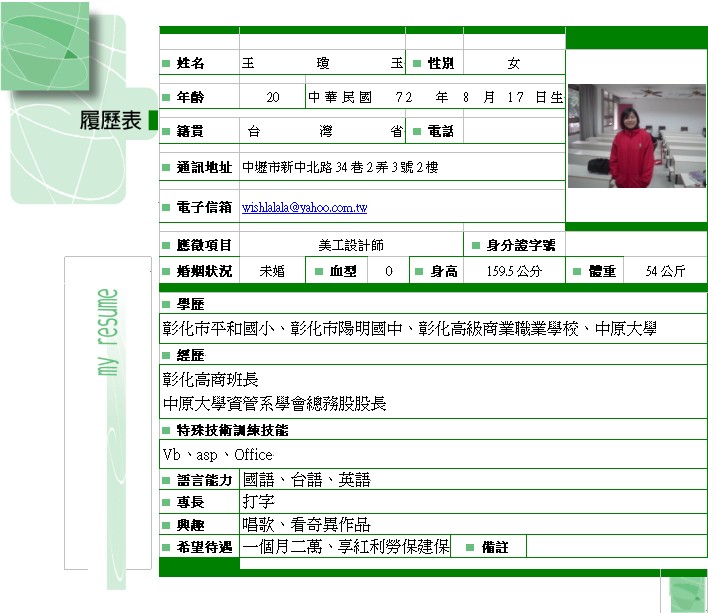Screen dimensions: 708x613
Task: Click the green bullet beside 姓名
Action: coord(166,64)
